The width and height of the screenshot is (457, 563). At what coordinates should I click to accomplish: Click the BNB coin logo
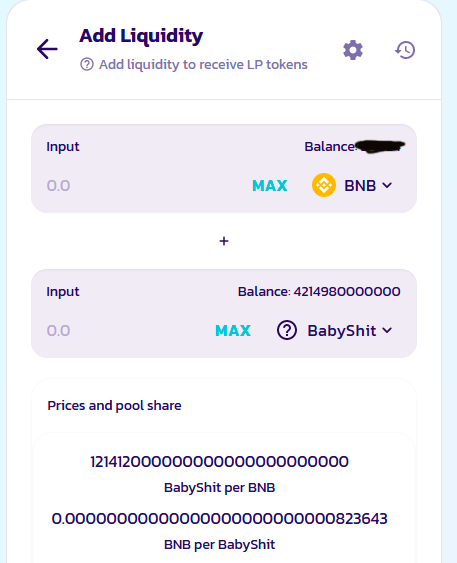pyautogui.click(x=324, y=185)
